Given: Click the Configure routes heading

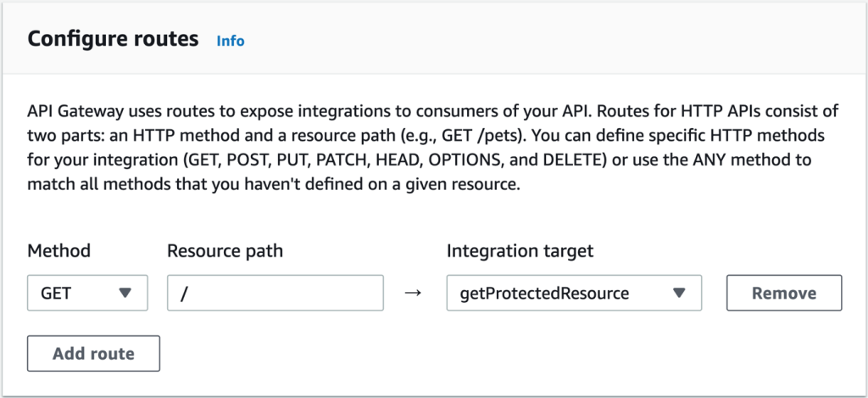Looking at the screenshot, I should click(x=113, y=39).
